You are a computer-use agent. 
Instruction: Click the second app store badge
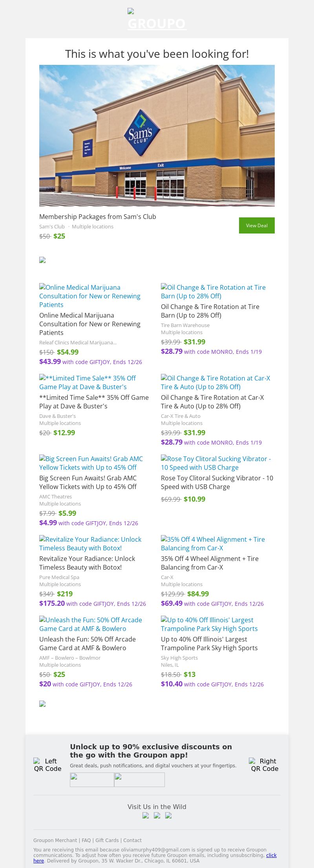click(x=139, y=780)
